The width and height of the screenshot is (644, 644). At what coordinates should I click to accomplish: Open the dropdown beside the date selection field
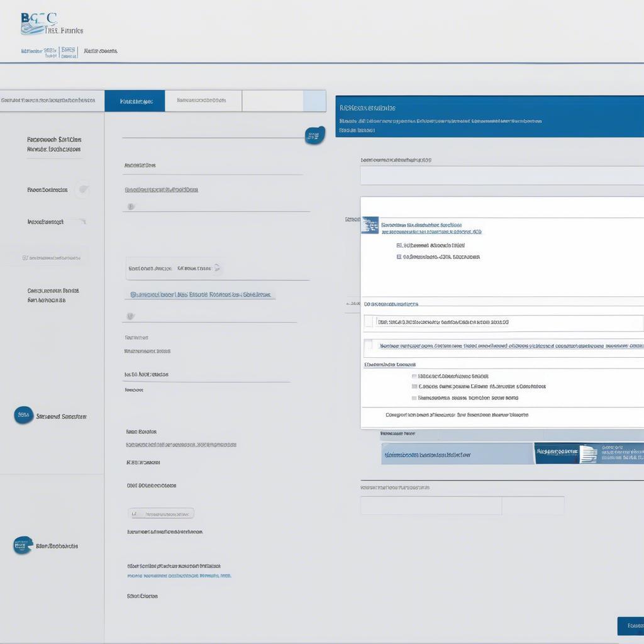coord(217,268)
